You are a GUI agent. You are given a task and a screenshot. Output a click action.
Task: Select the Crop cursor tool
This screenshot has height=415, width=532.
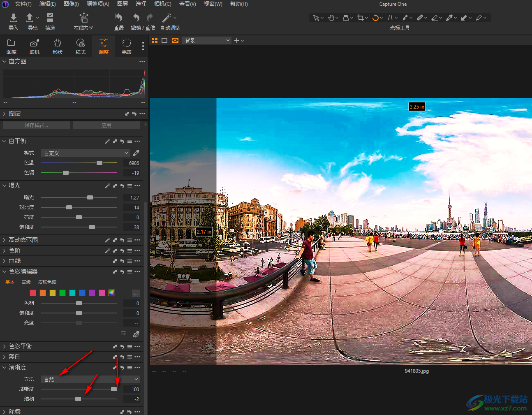pyautogui.click(x=361, y=18)
